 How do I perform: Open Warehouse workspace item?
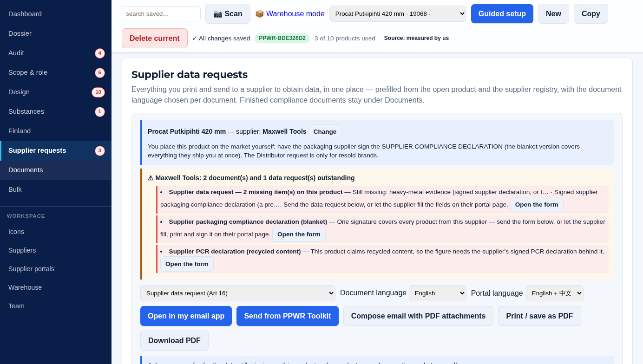pos(56,287)
